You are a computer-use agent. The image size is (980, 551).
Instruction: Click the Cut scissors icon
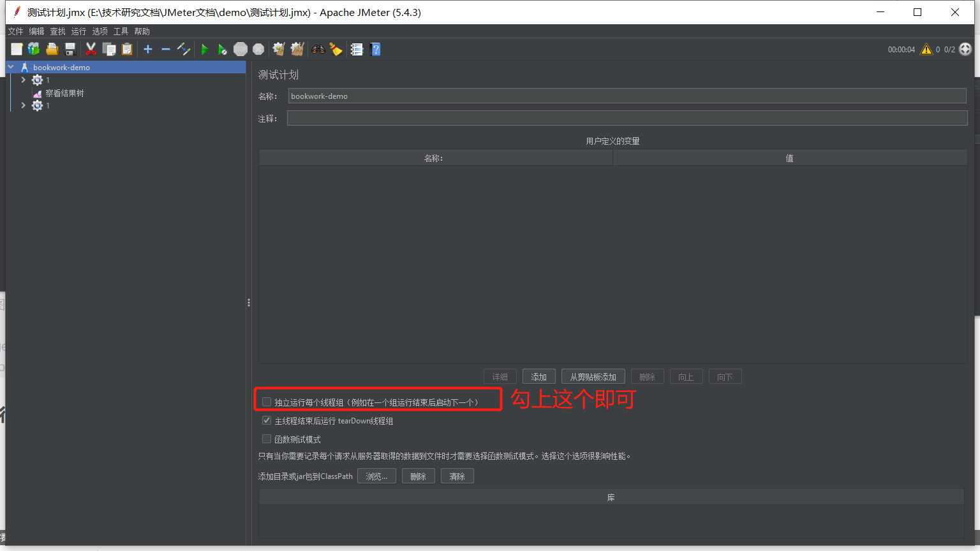click(x=91, y=49)
